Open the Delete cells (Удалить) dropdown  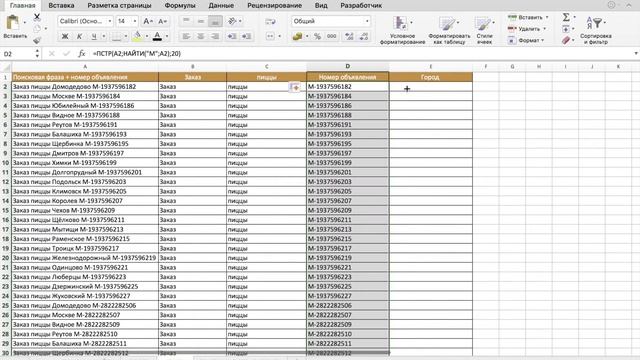pos(527,29)
